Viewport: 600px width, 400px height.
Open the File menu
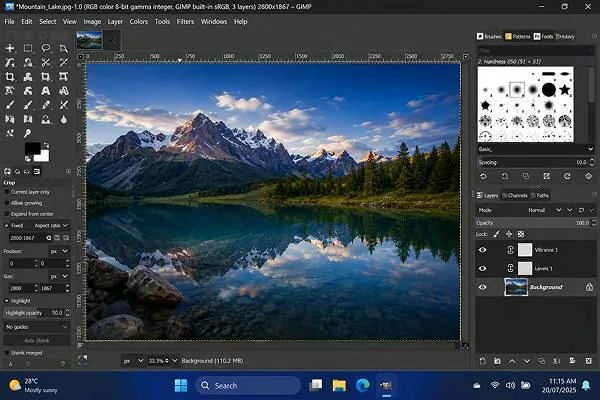pos(9,21)
